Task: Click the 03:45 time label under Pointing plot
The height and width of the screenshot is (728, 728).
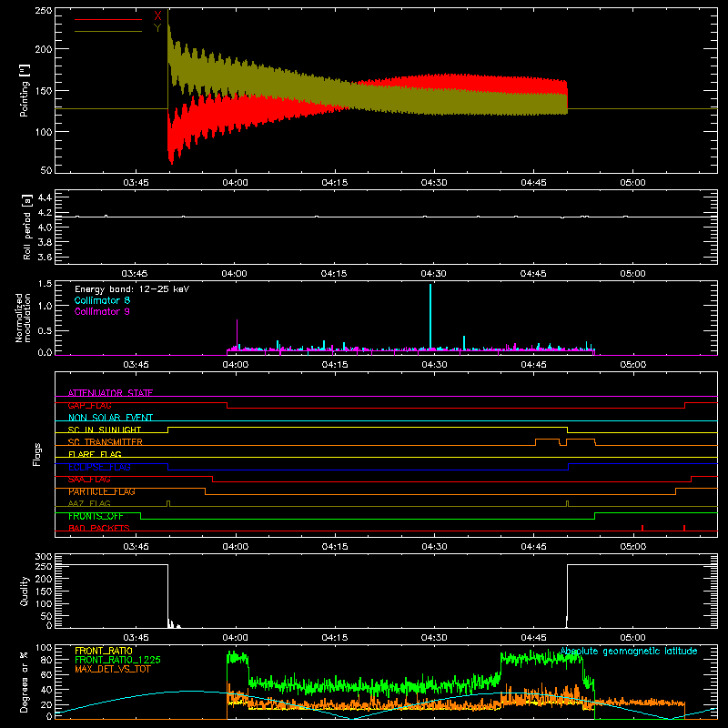Action: point(136,183)
